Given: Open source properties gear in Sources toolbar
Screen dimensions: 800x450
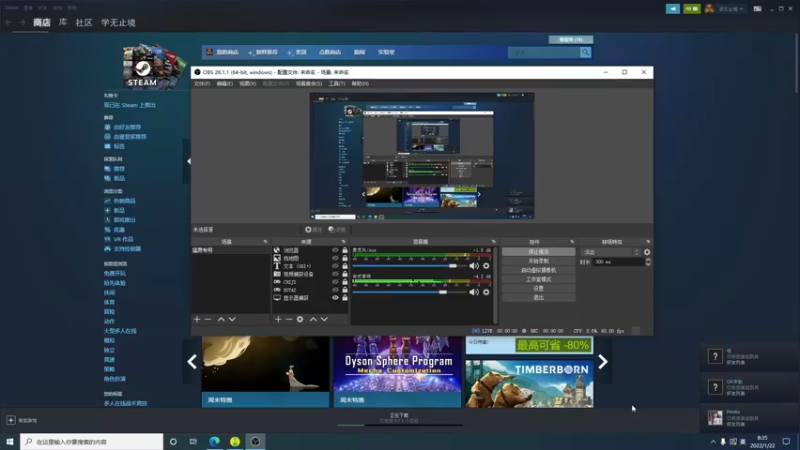Looking at the screenshot, I should pos(300,319).
